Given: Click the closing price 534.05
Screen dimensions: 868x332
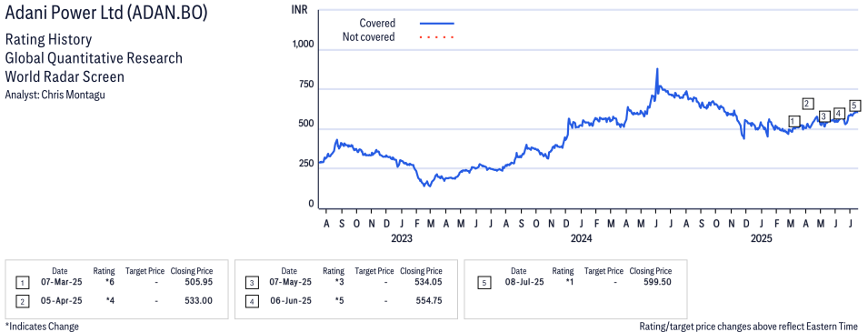Looking at the screenshot, I should [428, 282].
